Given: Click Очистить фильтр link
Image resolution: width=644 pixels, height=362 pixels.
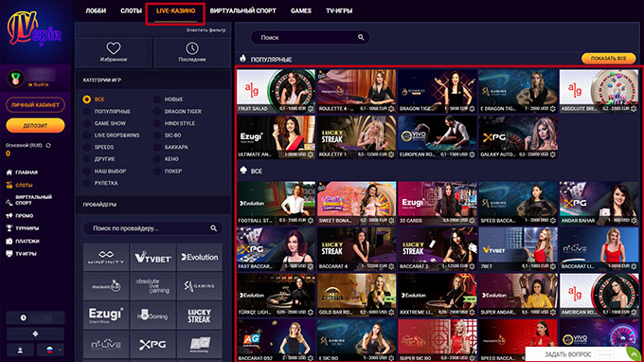Looking at the screenshot, I should pyautogui.click(x=206, y=30).
